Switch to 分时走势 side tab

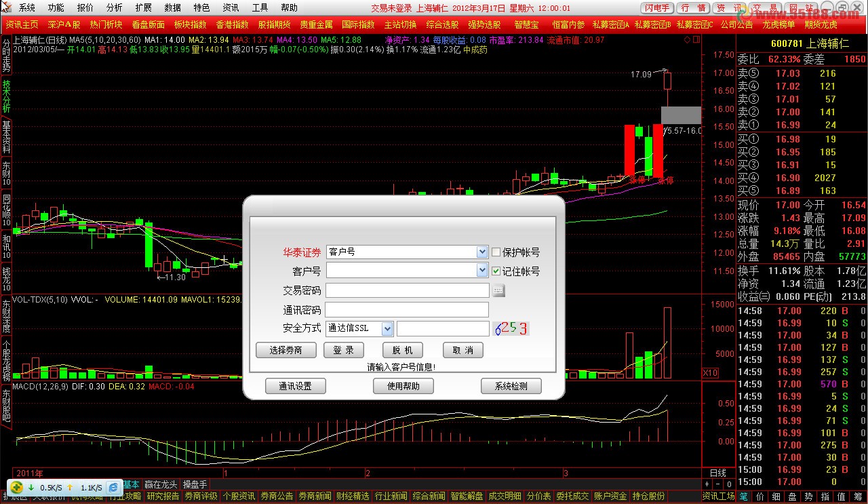click(6, 55)
